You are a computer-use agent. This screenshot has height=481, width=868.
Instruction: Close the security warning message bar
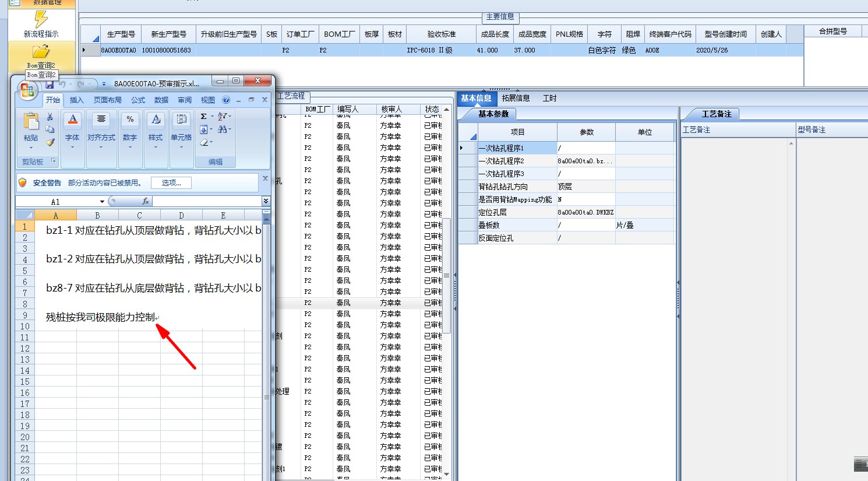click(265, 178)
